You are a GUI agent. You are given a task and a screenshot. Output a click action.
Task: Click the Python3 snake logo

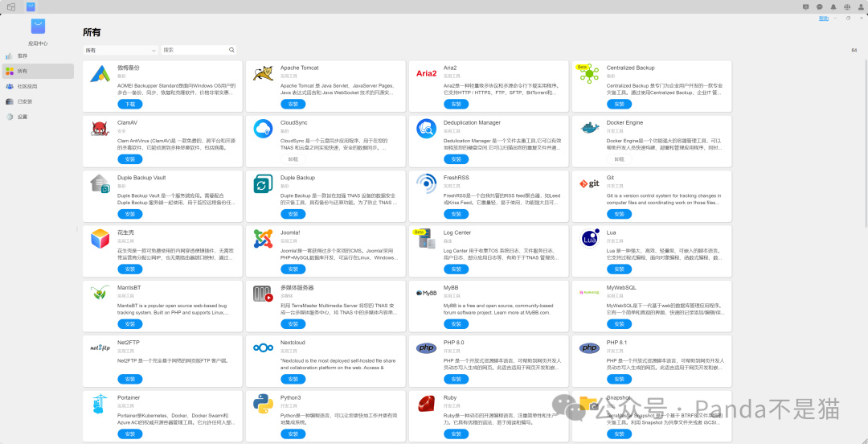(x=263, y=404)
